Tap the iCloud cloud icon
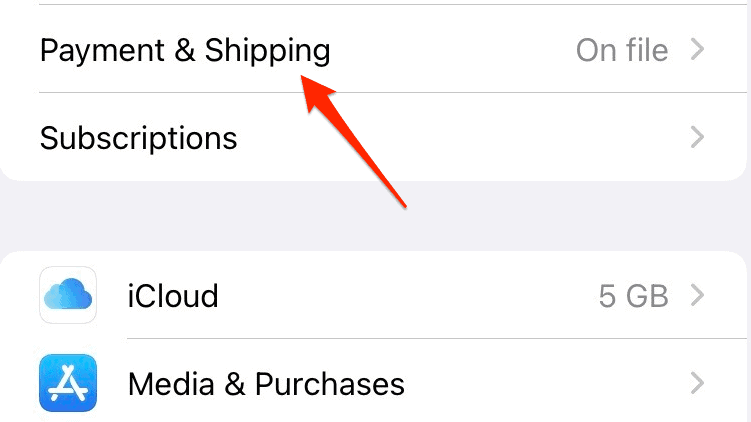Viewport: 751px width, 422px height. pyautogui.click(x=68, y=295)
